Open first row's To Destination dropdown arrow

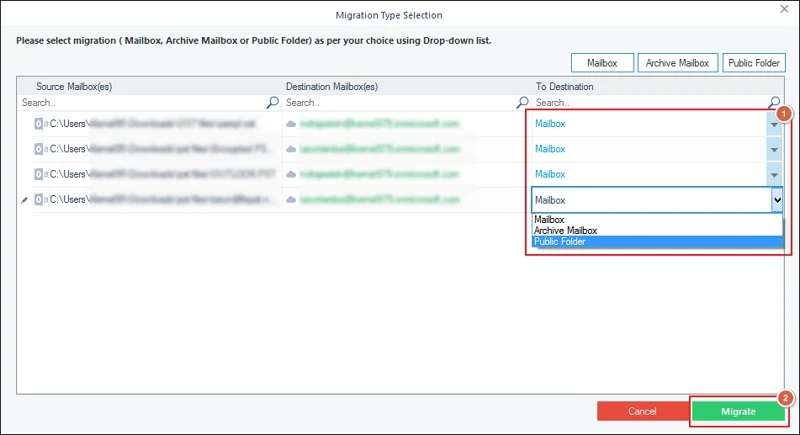tap(774, 124)
